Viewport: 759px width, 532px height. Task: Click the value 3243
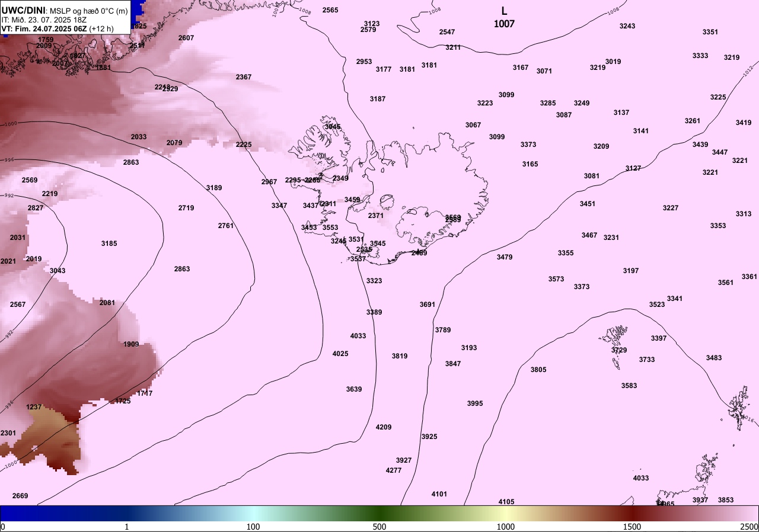[x=627, y=26]
